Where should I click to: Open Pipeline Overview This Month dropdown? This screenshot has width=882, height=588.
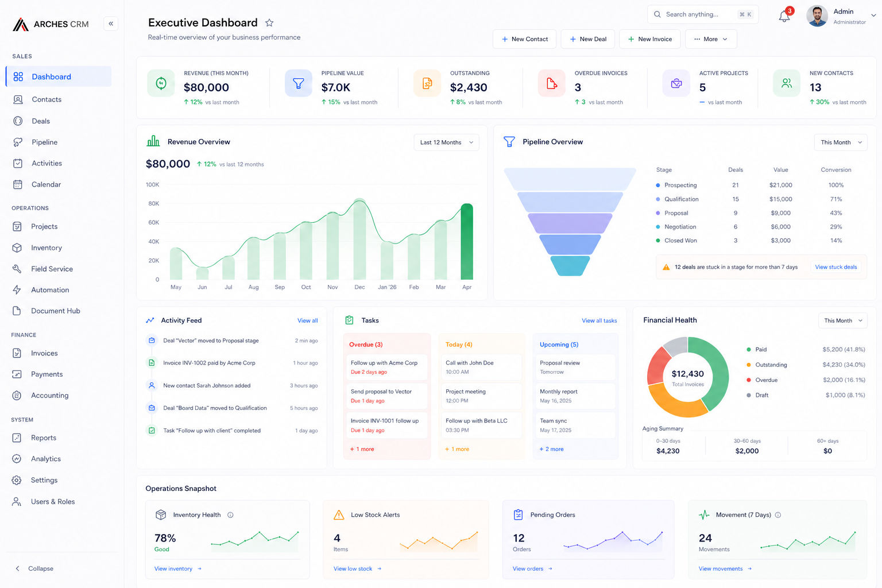pyautogui.click(x=841, y=142)
